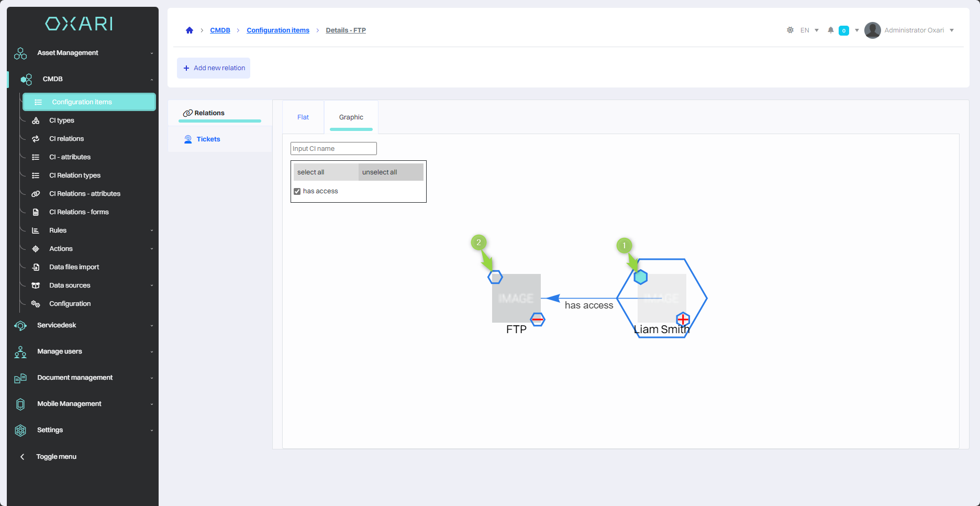Open the Tickets side tab
Viewport: 980px width, 506px height.
click(x=208, y=139)
